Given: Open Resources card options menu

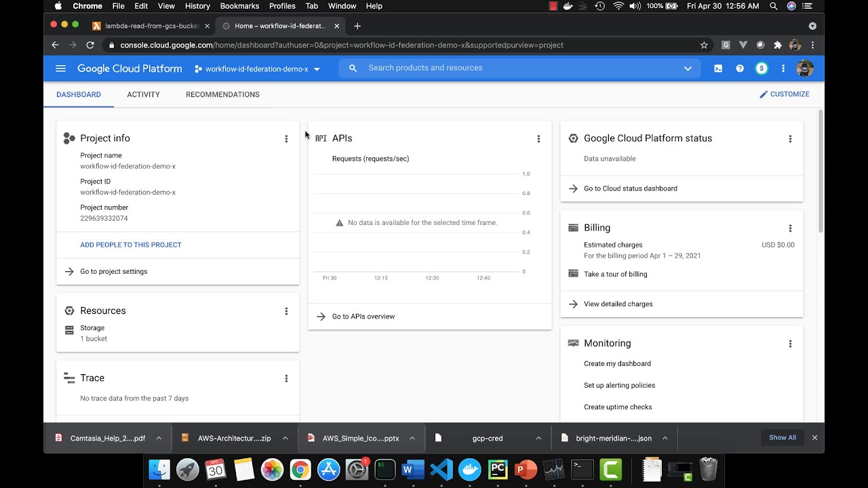Looking at the screenshot, I should point(286,311).
